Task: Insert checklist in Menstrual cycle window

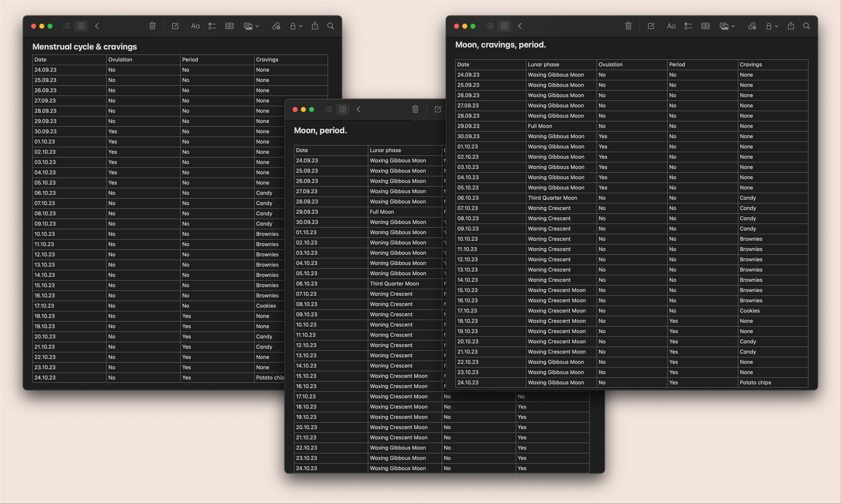Action: click(212, 26)
